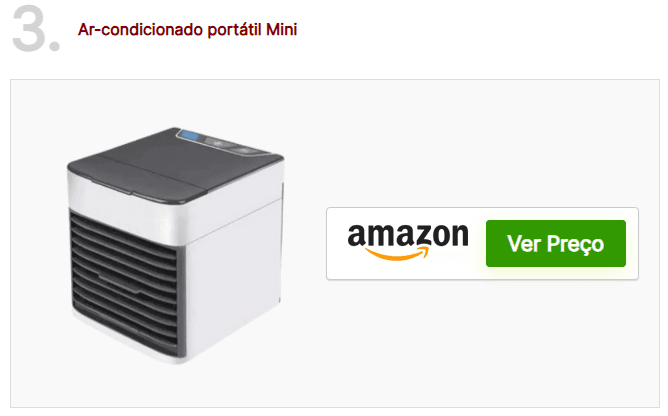Screen dimensions: 668x416
Task: Click the word "Mini" in the title
Action: point(281,29)
